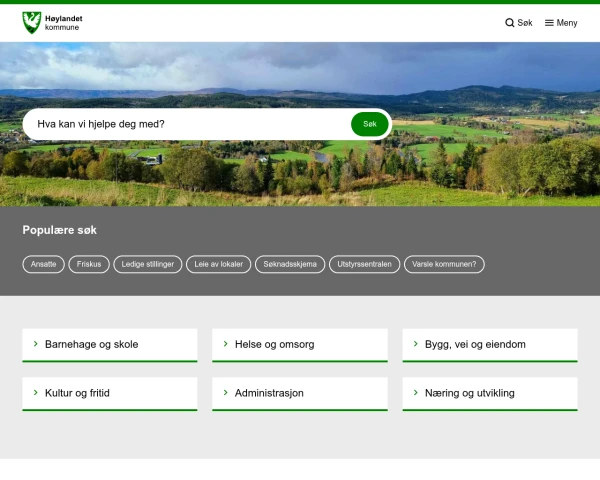Go to Kultur og fritid section

110,394
